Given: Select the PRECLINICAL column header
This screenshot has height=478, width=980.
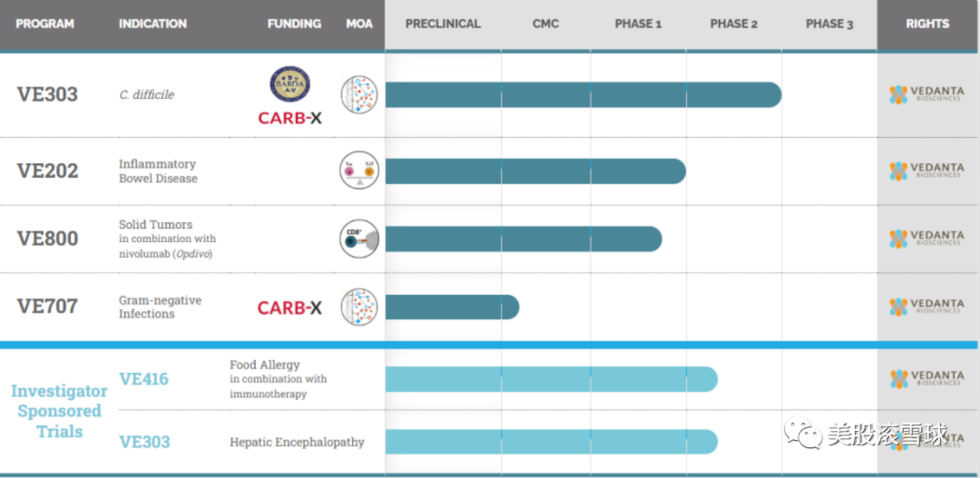Looking at the screenshot, I should pos(443,24).
